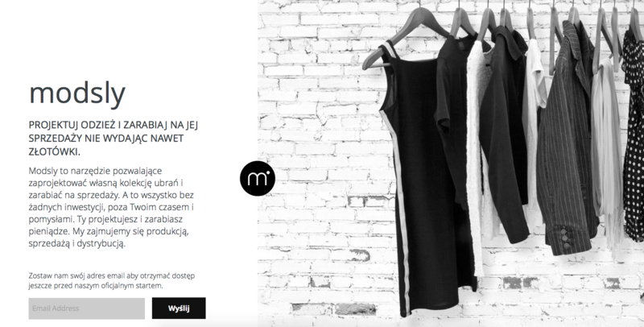Click the large modsly title text
Viewport: 644px width, 327px height.
[x=77, y=94]
